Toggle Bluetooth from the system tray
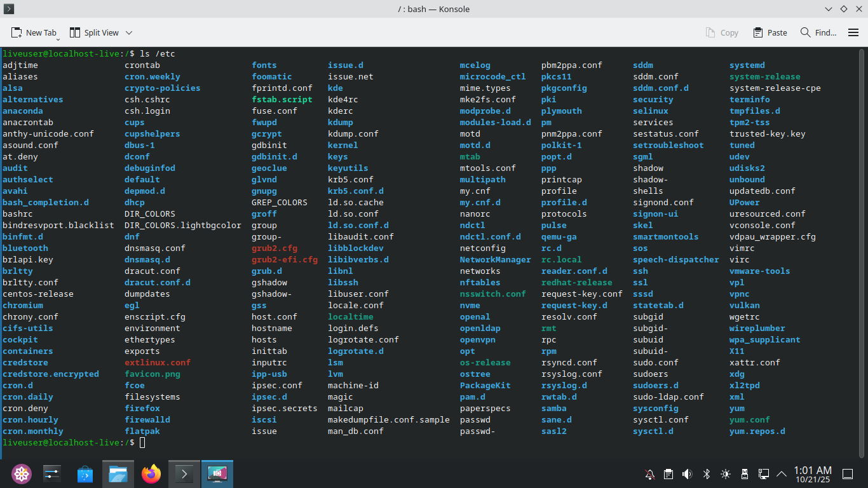This screenshot has width=868, height=488. [706, 474]
